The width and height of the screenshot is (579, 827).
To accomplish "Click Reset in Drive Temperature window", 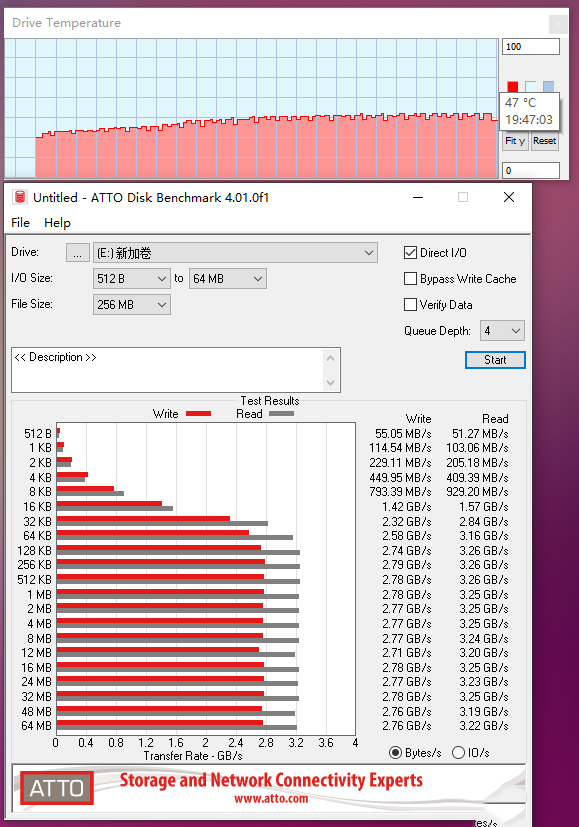I will click(x=544, y=141).
